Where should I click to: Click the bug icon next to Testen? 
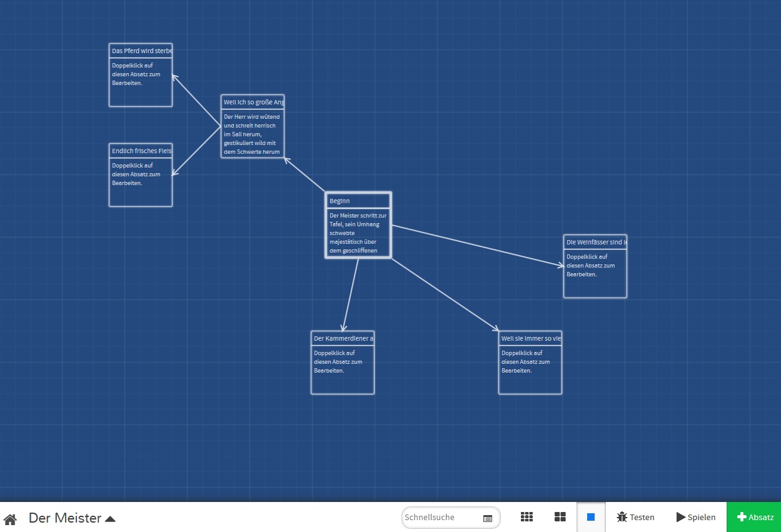[x=621, y=517]
